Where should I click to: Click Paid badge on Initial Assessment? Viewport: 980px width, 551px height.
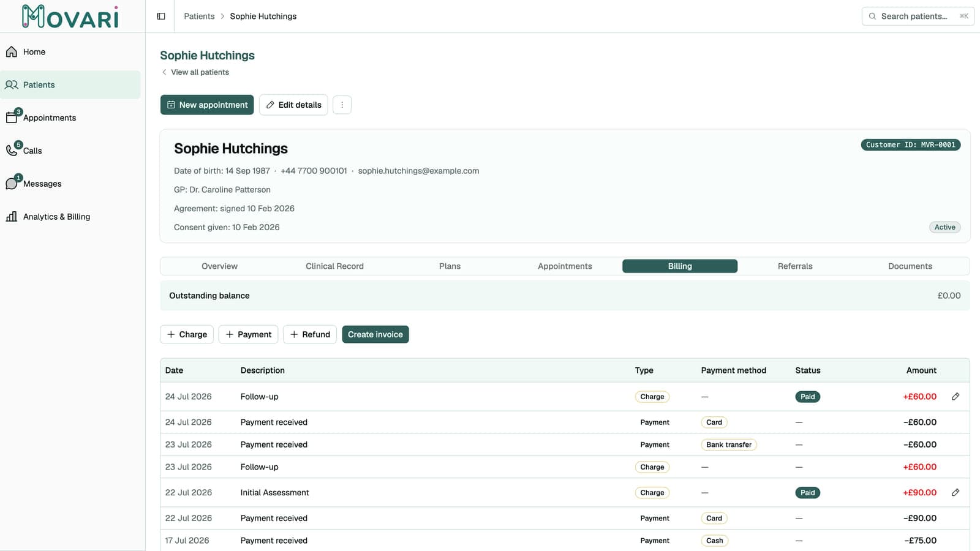click(807, 493)
